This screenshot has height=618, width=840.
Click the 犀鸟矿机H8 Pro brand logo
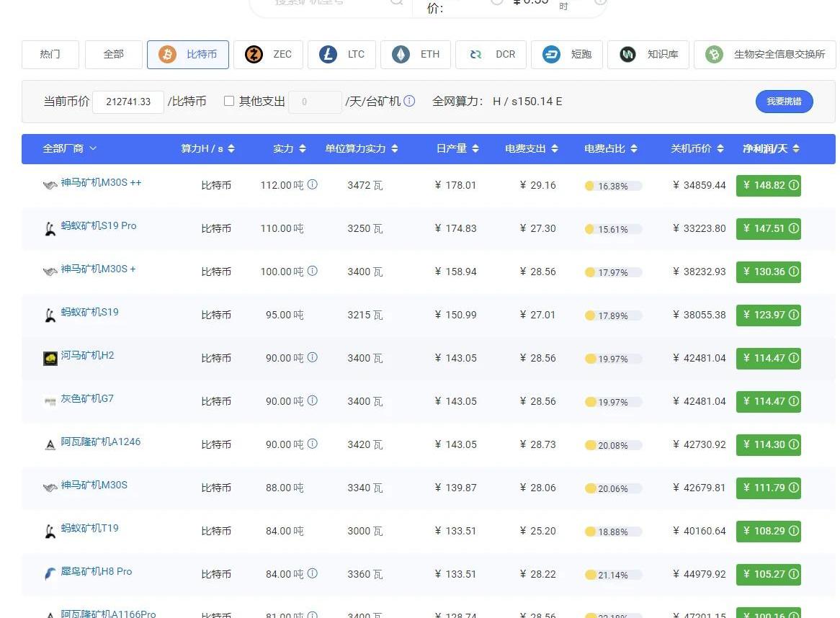[x=50, y=574]
